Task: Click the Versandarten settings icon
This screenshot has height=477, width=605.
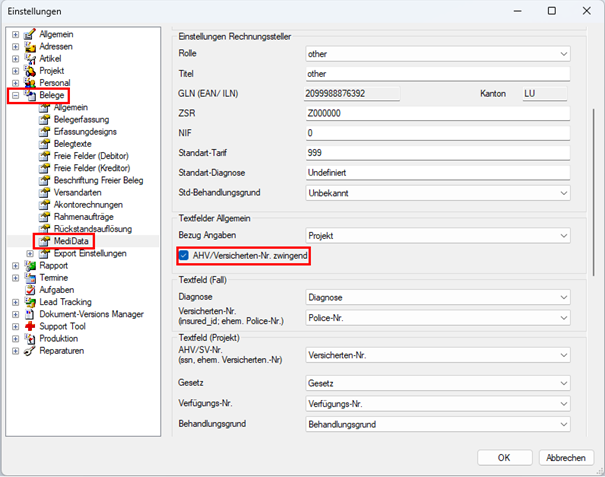Action: pyautogui.click(x=44, y=193)
